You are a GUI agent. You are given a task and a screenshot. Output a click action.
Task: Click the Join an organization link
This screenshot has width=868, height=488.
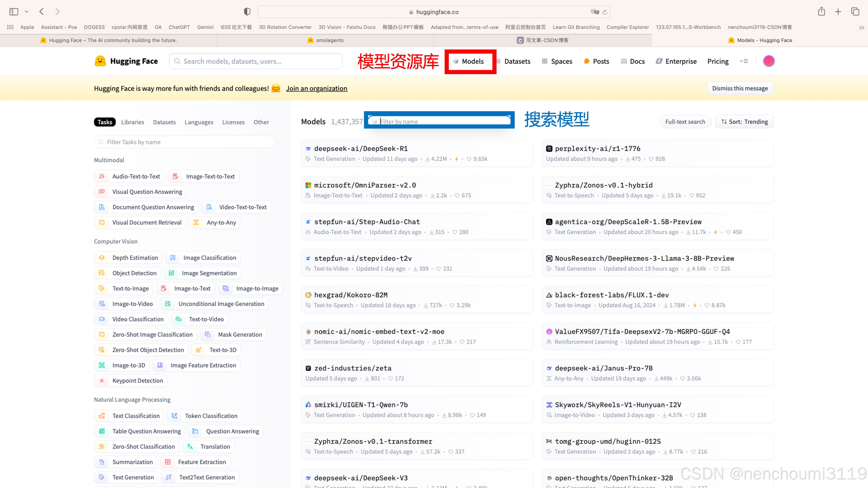316,88
